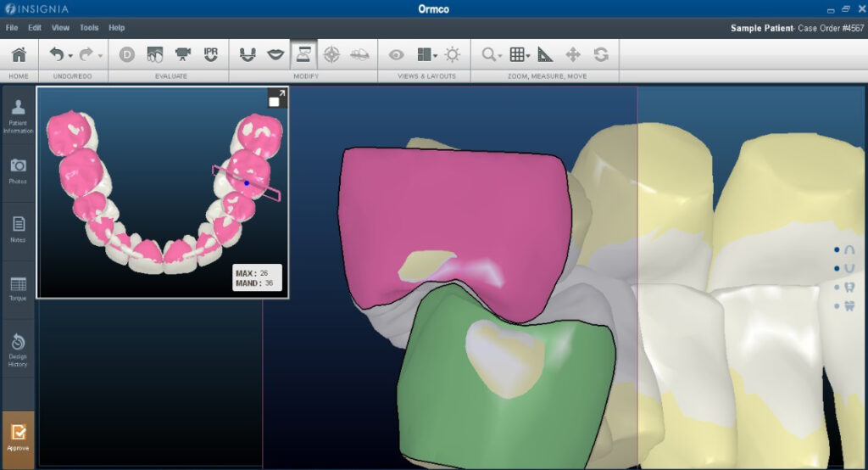Adjust lighting with the sun icon
This screenshot has height=470, width=868.
tap(453, 55)
